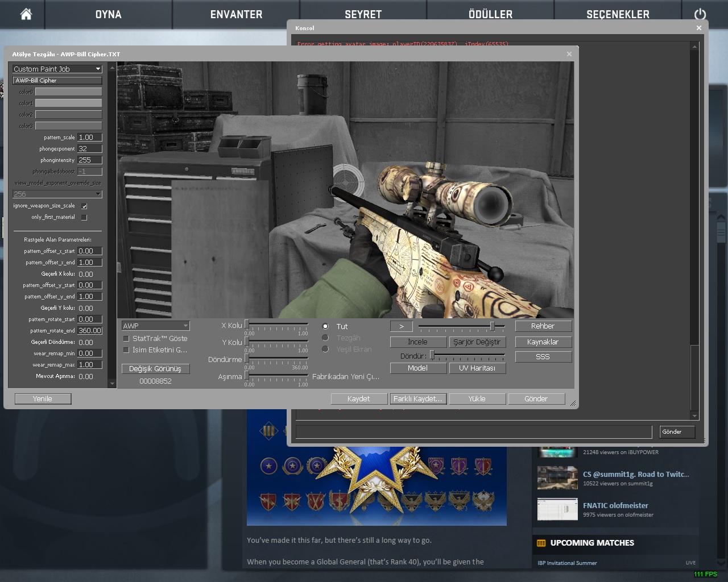Click the color0 swatch
The height and width of the screenshot is (582, 728).
pos(69,92)
